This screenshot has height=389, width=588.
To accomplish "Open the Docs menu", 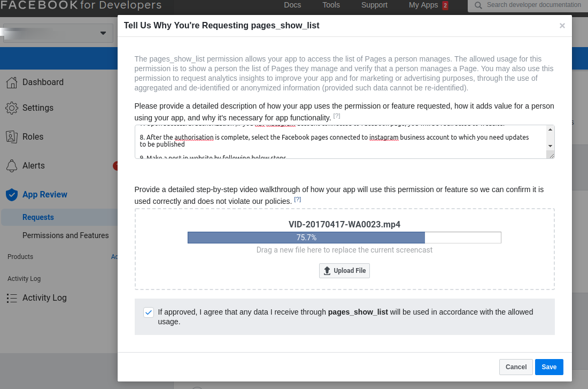I will 292,5.
